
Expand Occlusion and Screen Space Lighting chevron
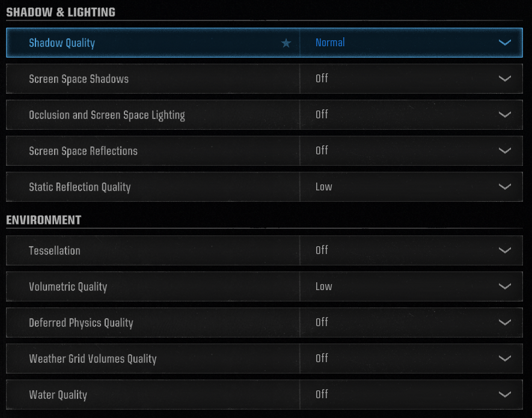[x=504, y=115]
